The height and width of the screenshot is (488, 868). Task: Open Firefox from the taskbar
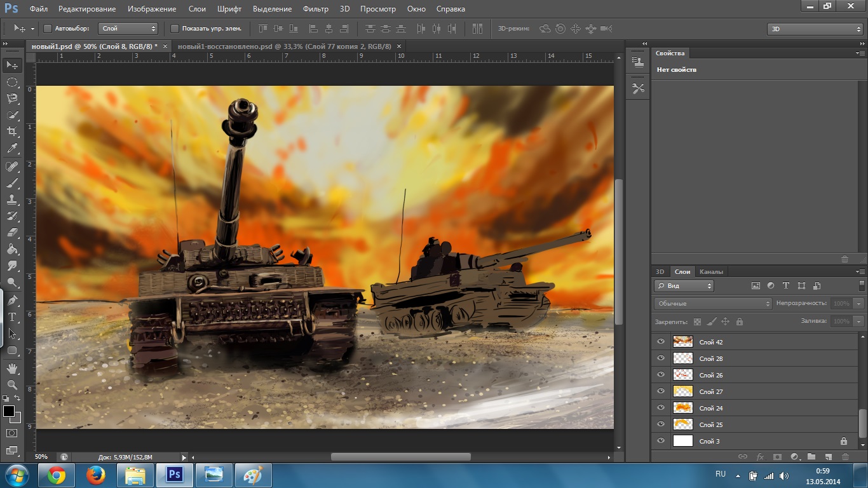coord(96,475)
